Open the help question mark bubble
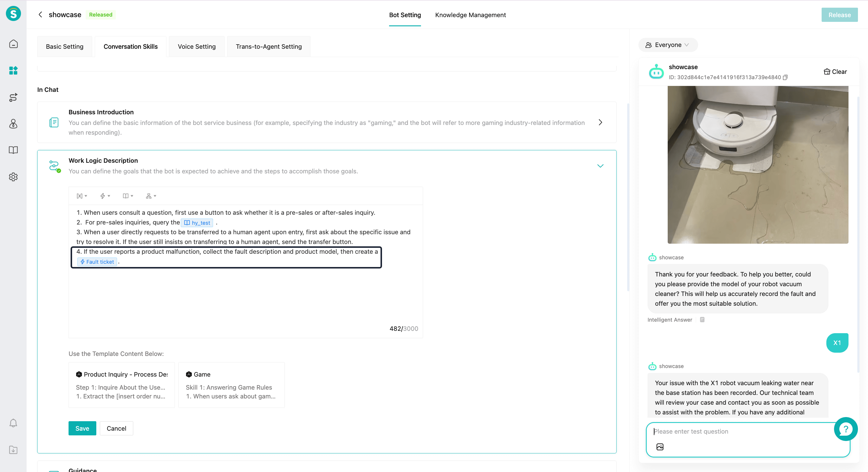Screen dimensions: 868x472 click(846, 429)
